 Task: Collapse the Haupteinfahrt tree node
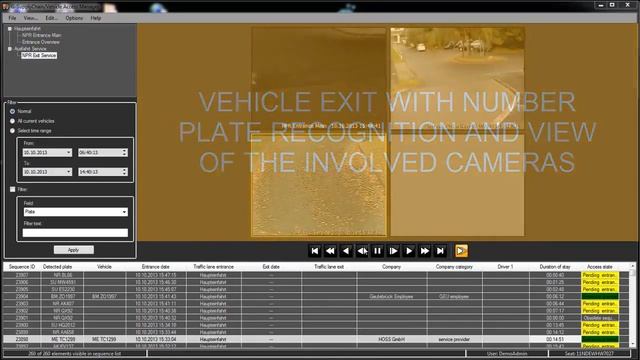(x=10, y=29)
